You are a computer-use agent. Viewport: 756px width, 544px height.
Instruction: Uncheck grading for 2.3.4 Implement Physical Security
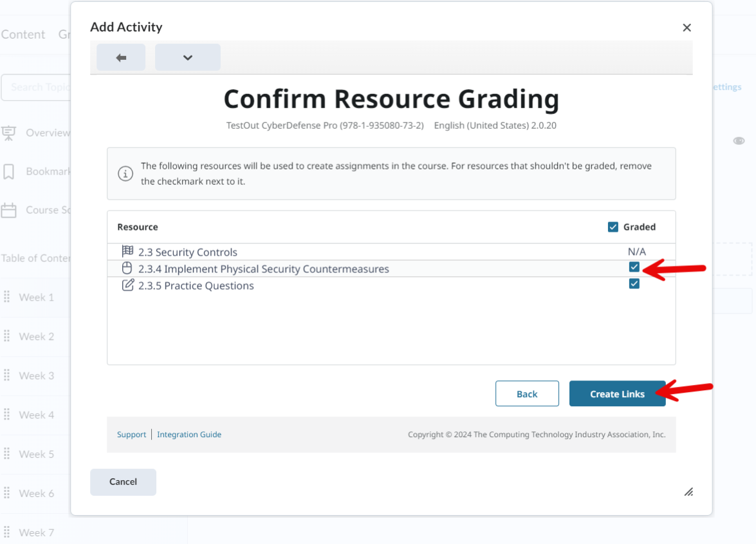click(x=634, y=267)
